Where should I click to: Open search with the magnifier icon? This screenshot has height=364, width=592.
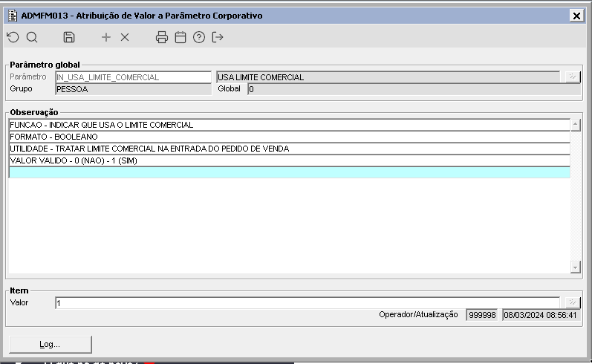click(32, 37)
